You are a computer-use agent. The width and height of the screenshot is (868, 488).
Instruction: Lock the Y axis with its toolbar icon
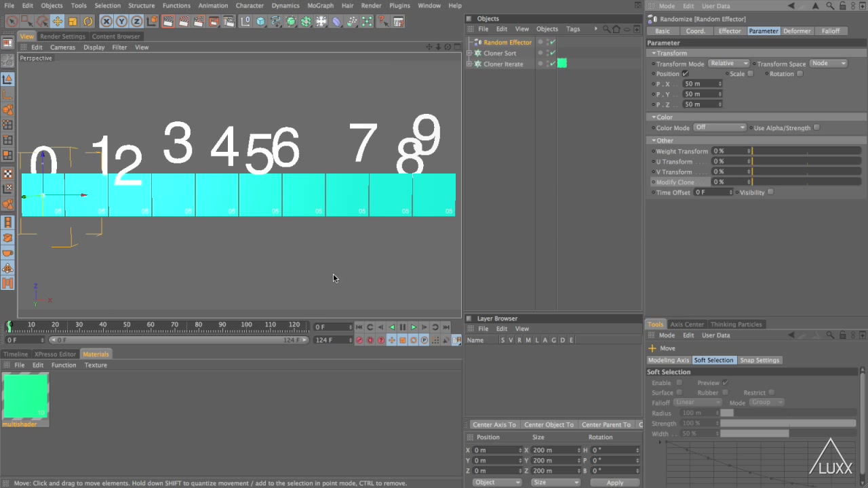(123, 21)
